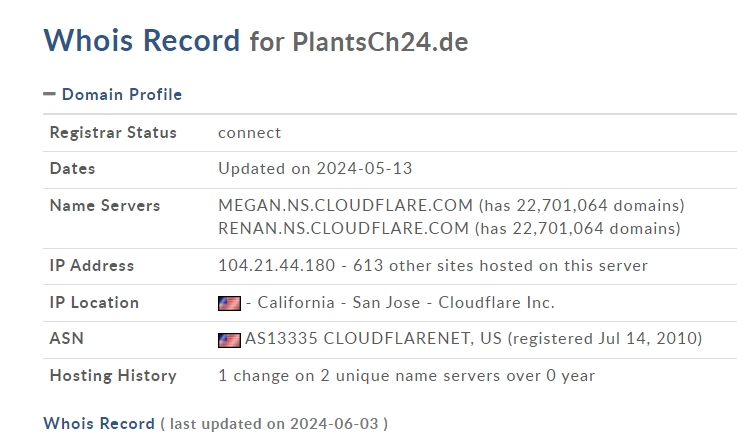Click AS13335 CLOUDFLARENET ASN entry
This screenshot has height=440, width=737.
click(374, 338)
